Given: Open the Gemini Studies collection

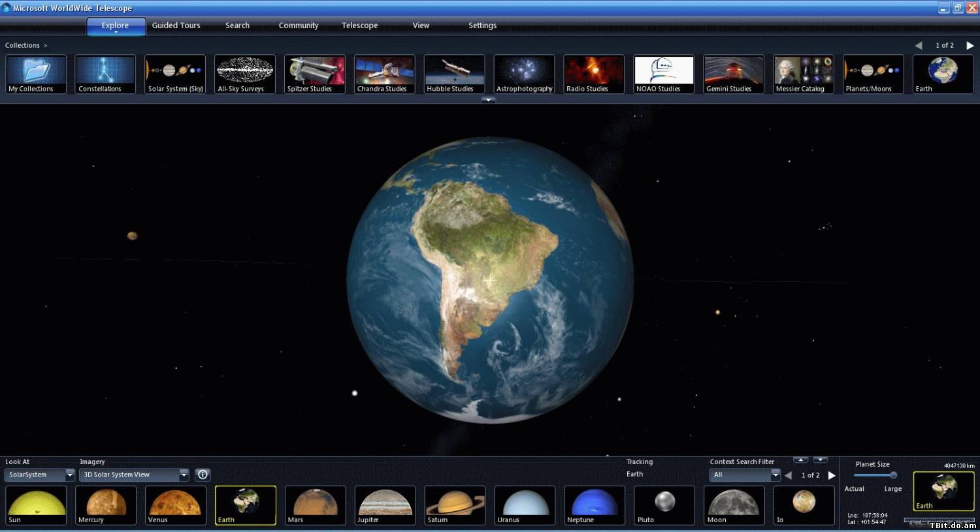Looking at the screenshot, I should 734,74.
